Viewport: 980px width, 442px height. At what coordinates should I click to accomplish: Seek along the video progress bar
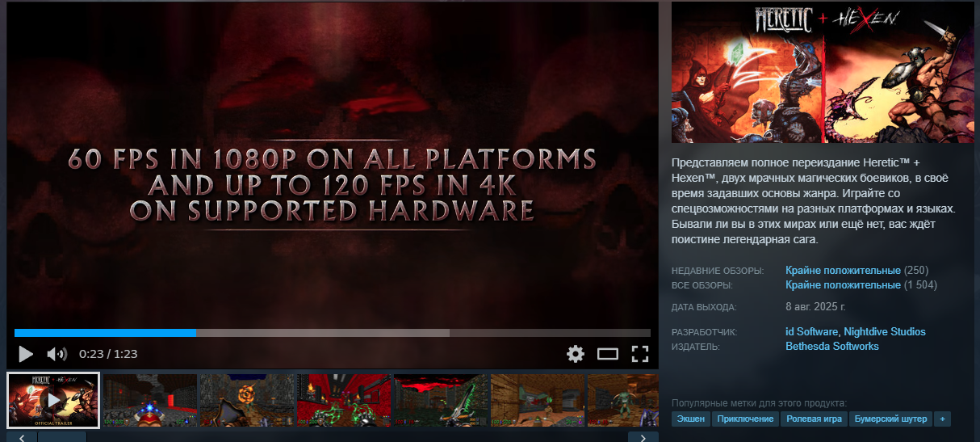333,333
